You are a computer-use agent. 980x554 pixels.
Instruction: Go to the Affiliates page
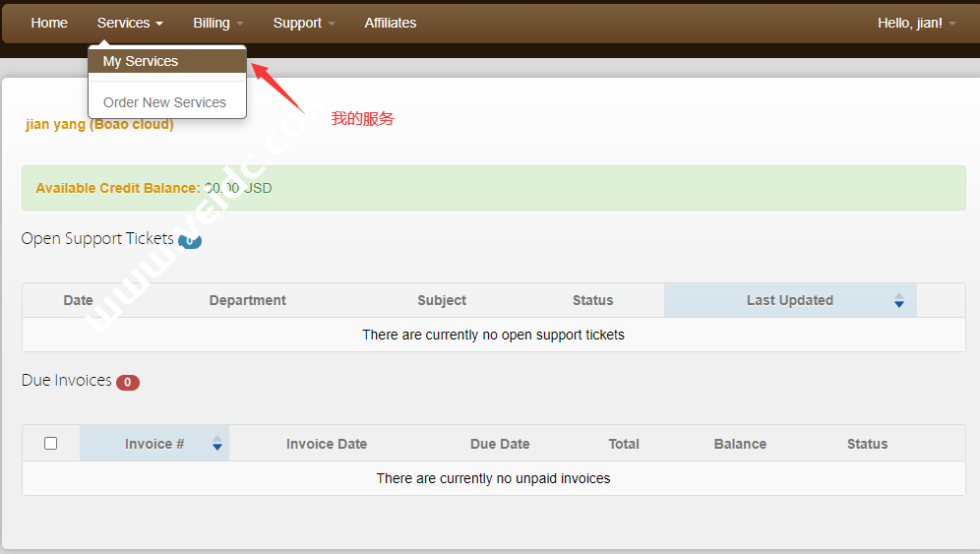[x=390, y=23]
